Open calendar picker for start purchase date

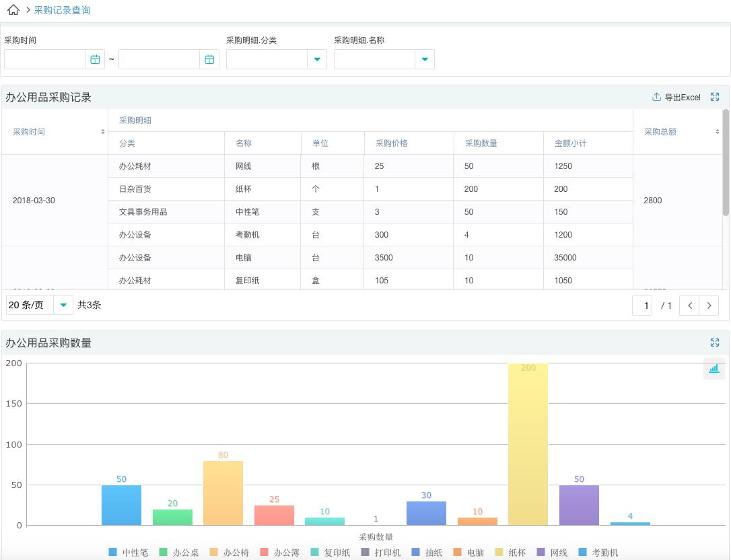point(95,59)
